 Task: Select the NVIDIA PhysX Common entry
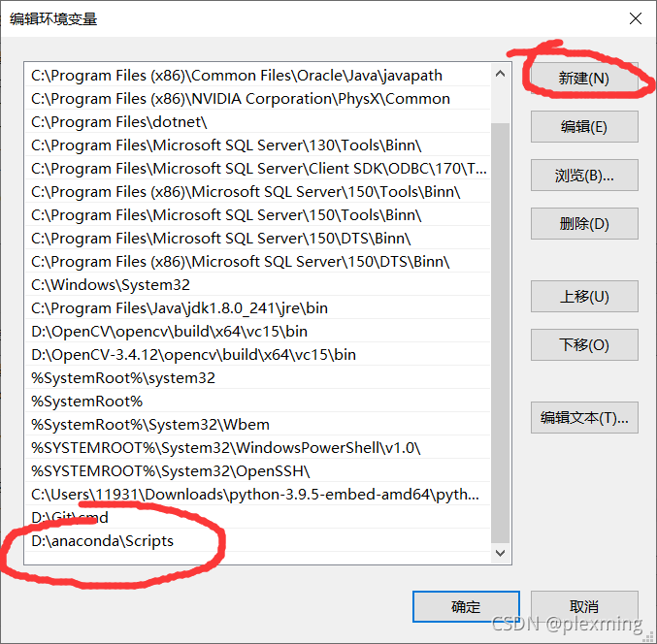click(257, 98)
